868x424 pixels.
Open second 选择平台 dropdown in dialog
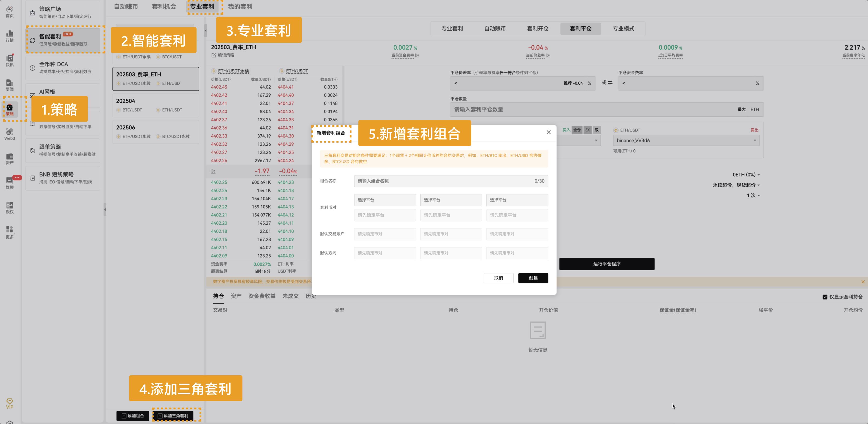pyautogui.click(x=451, y=200)
